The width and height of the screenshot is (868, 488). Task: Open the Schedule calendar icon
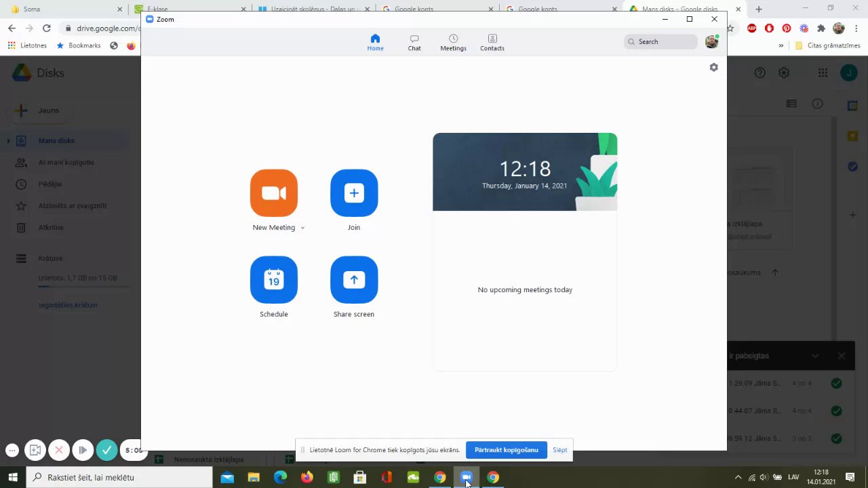(274, 280)
